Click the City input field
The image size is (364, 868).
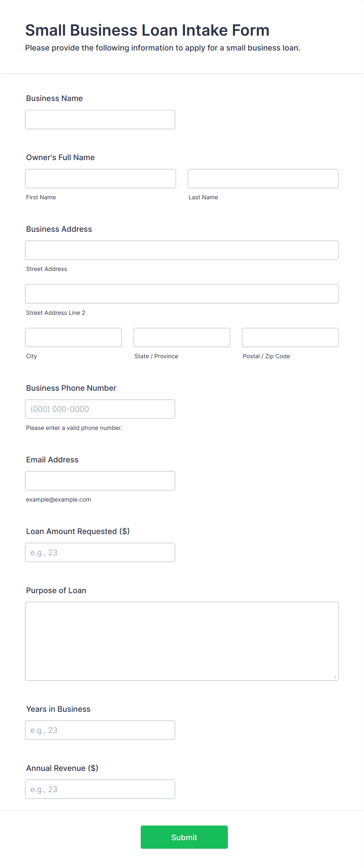tap(74, 337)
